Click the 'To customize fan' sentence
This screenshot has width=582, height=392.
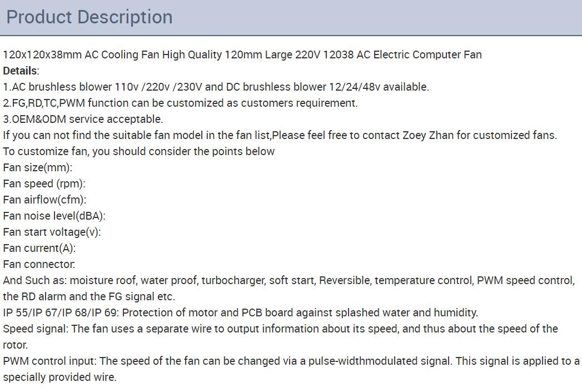[x=139, y=151]
